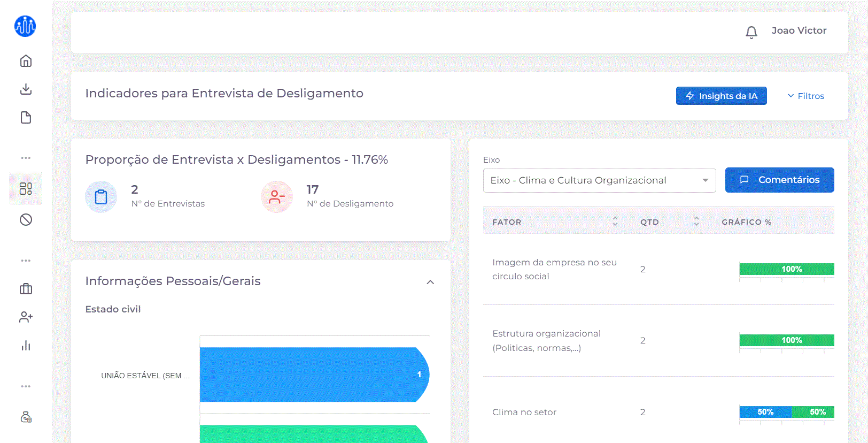
Task: Click the GRÁFICO % column header
Action: pyautogui.click(x=746, y=222)
